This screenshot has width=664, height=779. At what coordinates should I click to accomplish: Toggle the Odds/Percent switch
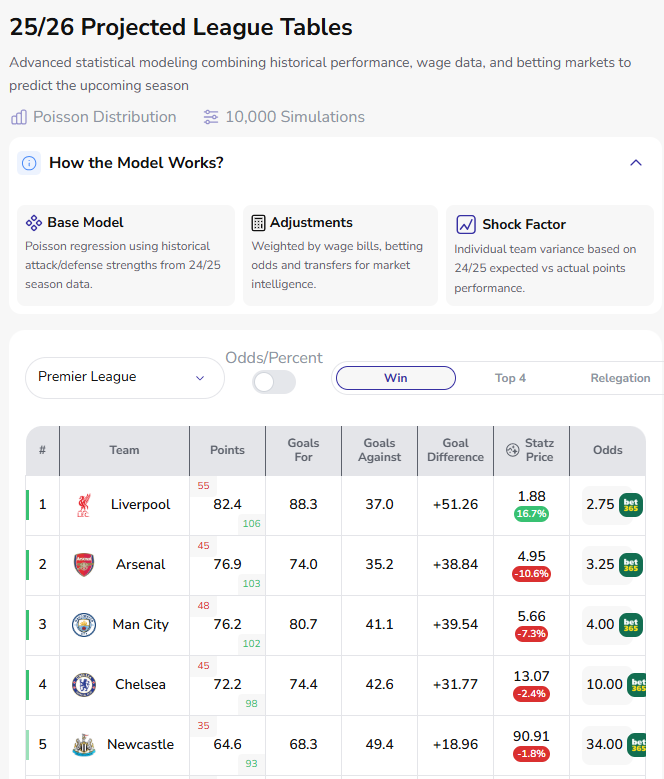(274, 383)
